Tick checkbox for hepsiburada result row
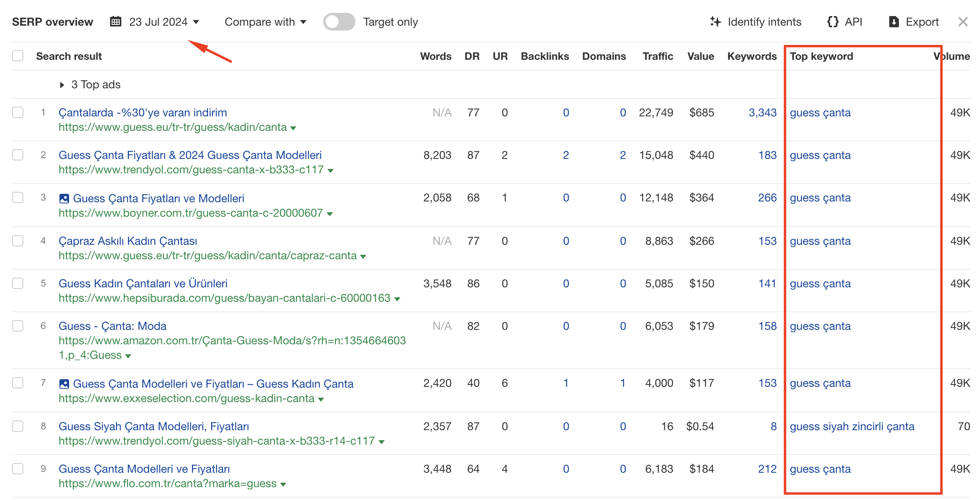Image resolution: width=980 pixels, height=500 pixels. tap(18, 284)
